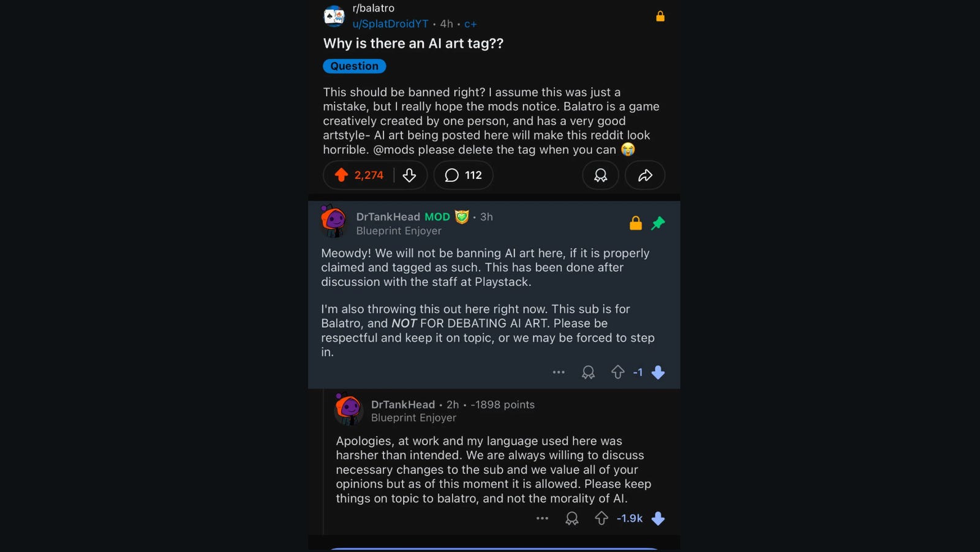Image resolution: width=980 pixels, height=552 pixels.
Task: Go to the r/balatro community link
Action: tap(373, 8)
